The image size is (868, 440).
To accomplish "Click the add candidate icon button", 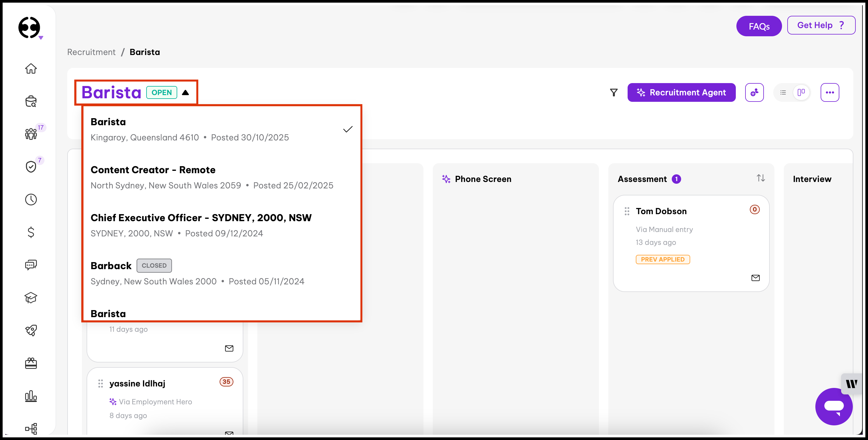I will tap(754, 92).
